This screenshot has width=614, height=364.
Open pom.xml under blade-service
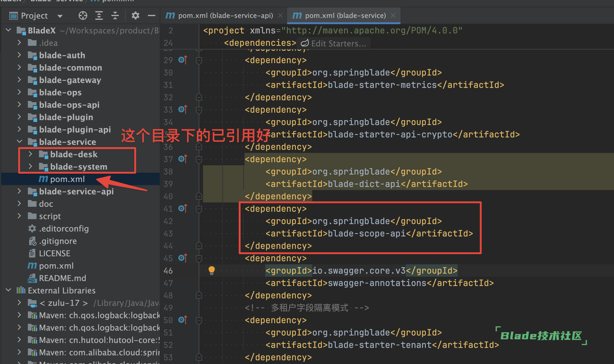67,179
